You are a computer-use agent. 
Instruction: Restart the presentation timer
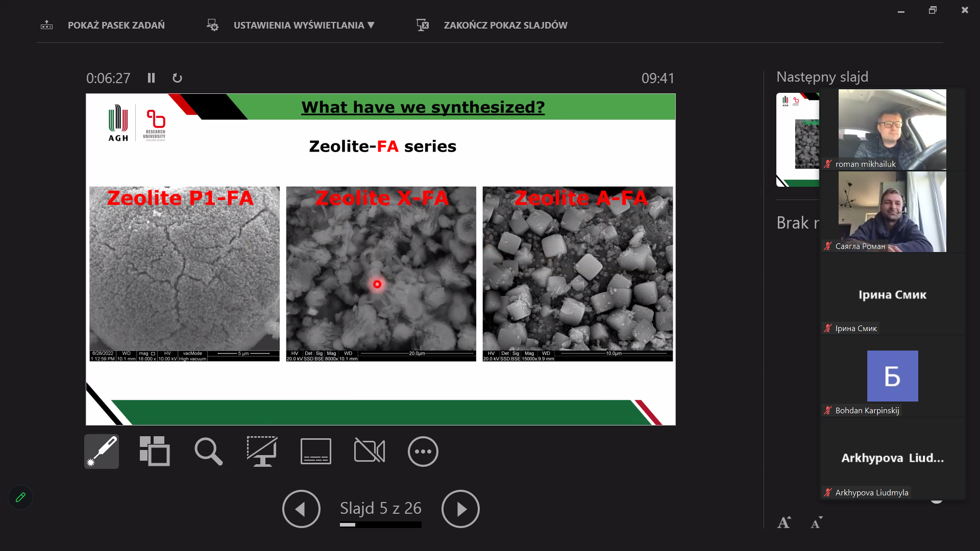(x=177, y=78)
